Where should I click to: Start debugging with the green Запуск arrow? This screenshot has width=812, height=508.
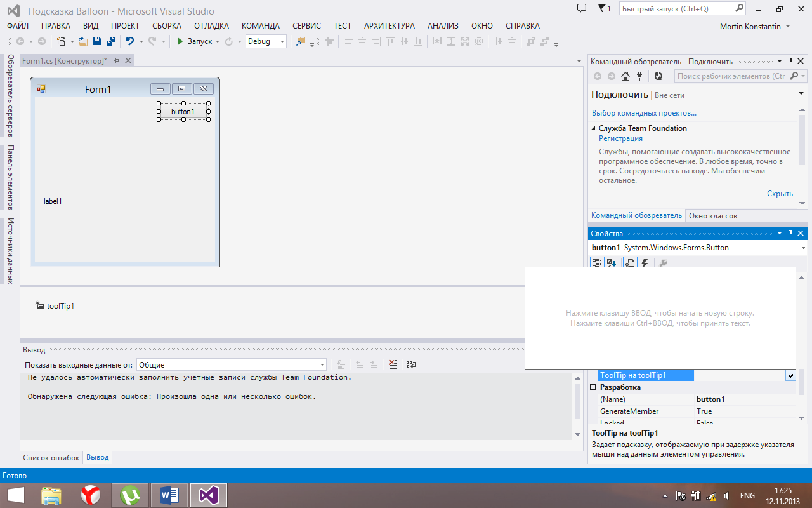(x=180, y=41)
